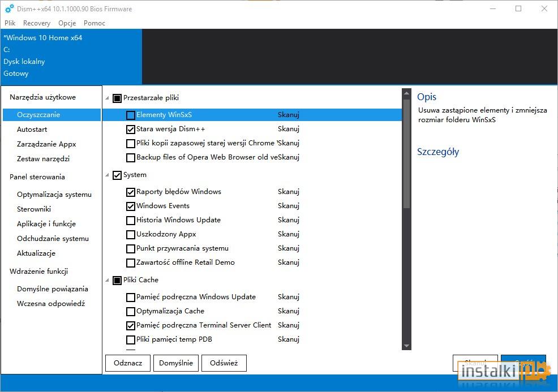Screen dimensions: 558x392
Task: Open the Szczegóły link
Action: point(437,152)
